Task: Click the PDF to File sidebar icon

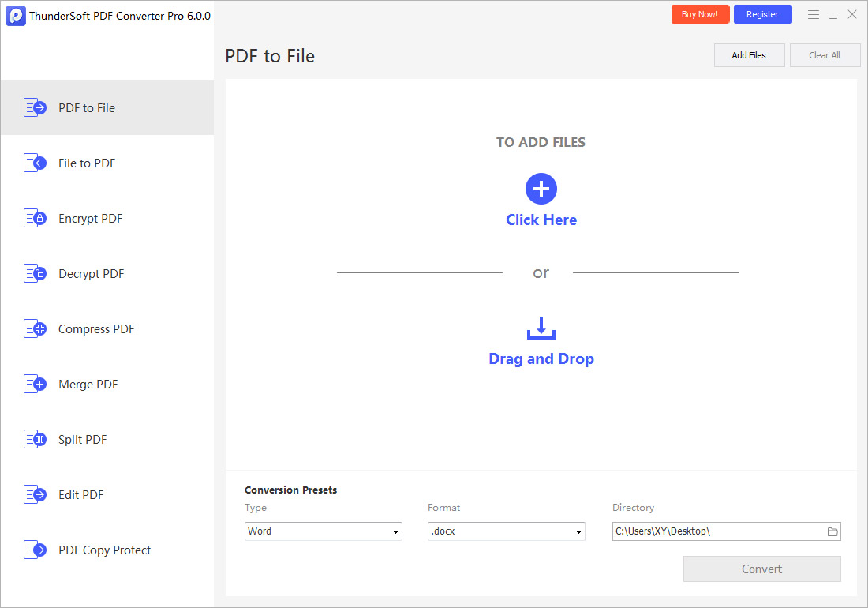Action: [35, 108]
